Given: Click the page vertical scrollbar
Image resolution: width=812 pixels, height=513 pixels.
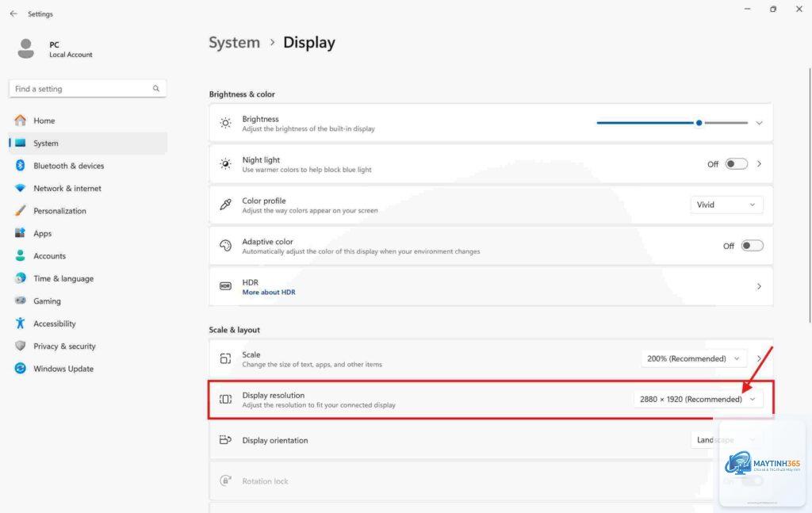Looking at the screenshot, I should coord(810,196).
